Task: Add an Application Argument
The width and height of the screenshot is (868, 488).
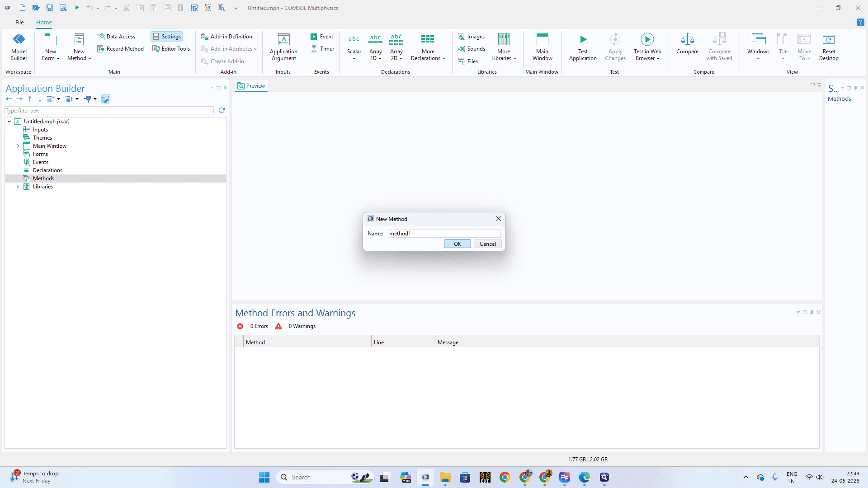Action: [283, 47]
